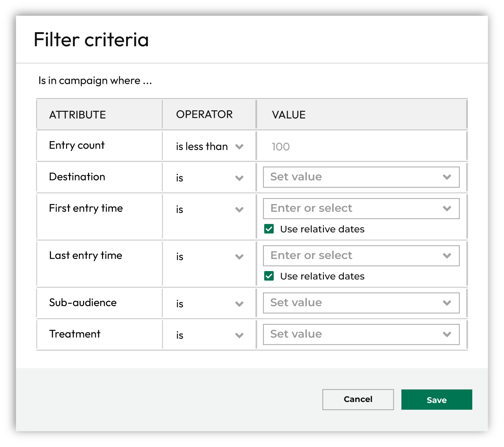Open the First entry time value combo box
Viewport: 504px width, 447px height.
pyautogui.click(x=361, y=208)
